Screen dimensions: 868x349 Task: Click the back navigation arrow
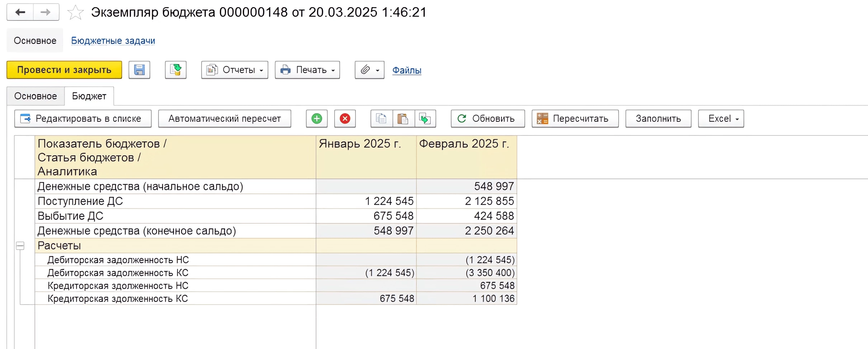20,12
